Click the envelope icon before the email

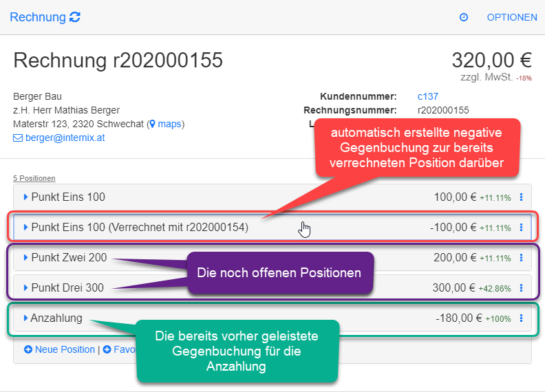tap(18, 138)
